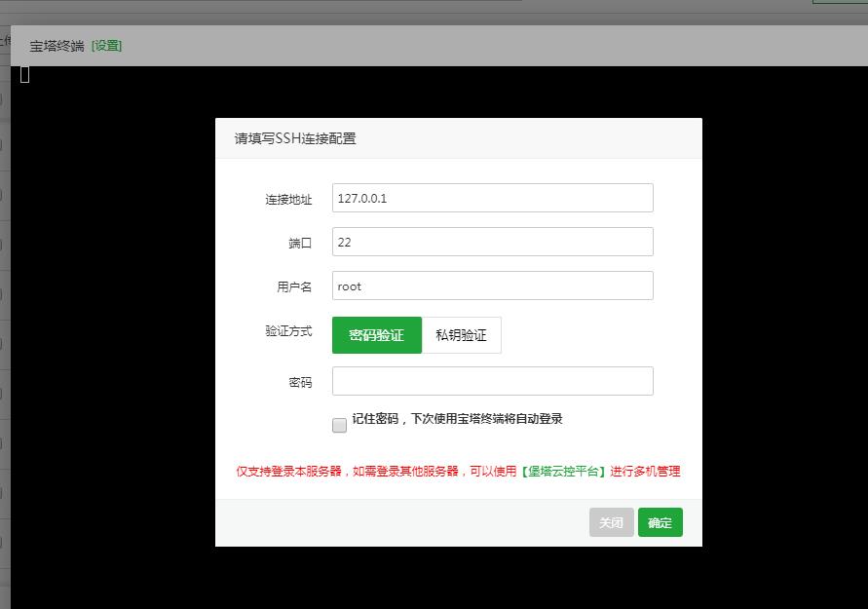Viewport: 868px width, 609px height.
Task: Click the 用户名 field label
Action: (294, 286)
